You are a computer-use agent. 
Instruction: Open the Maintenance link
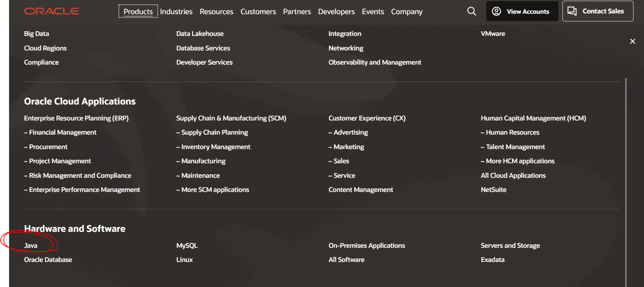(198, 176)
